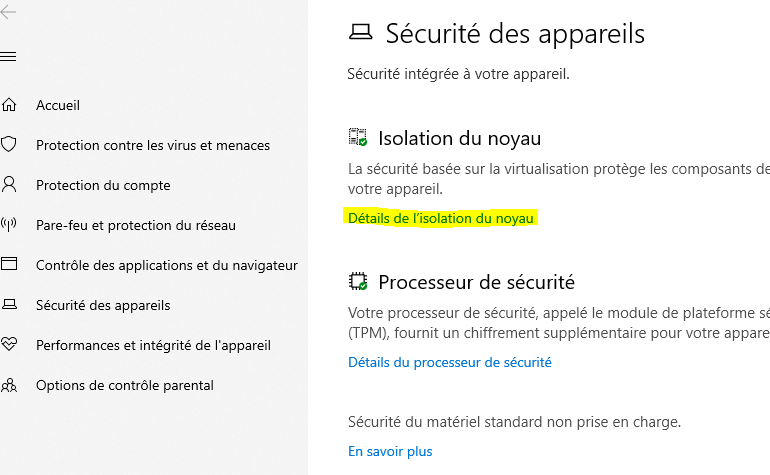The image size is (770, 475).
Task: Click the laptop icon beside the page title
Action: (360, 34)
